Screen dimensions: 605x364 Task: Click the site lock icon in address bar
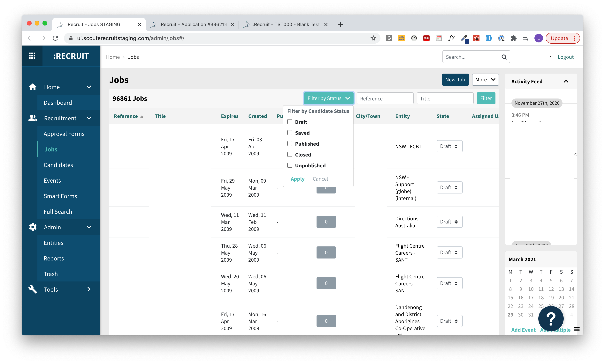(71, 38)
